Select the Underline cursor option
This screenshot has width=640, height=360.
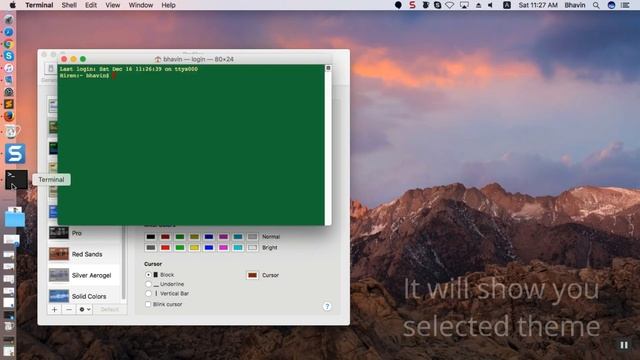(x=149, y=284)
